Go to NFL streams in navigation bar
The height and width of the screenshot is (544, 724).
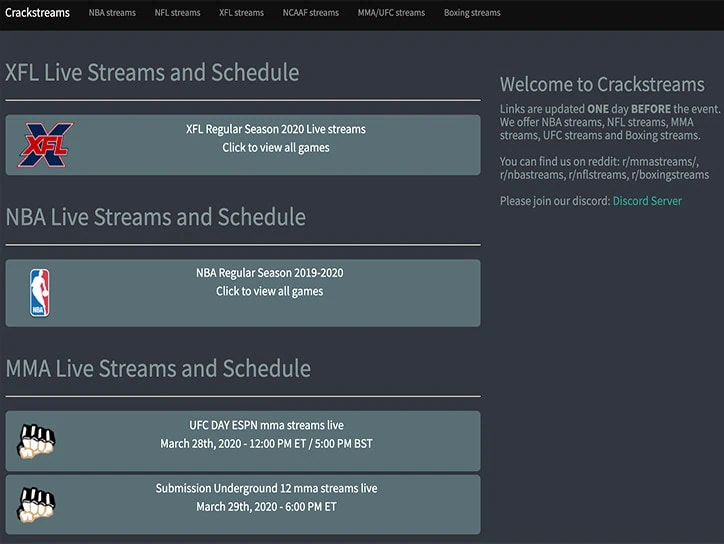click(177, 13)
